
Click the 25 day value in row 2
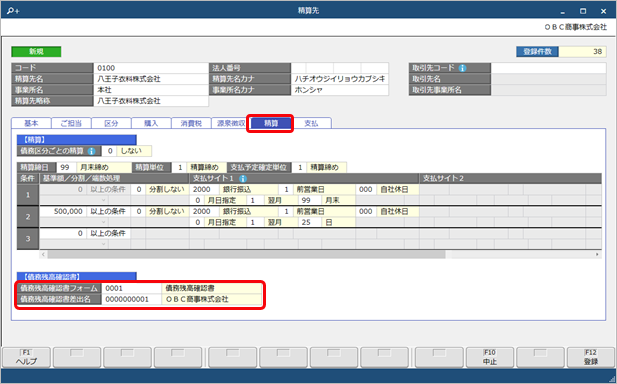[310, 222]
